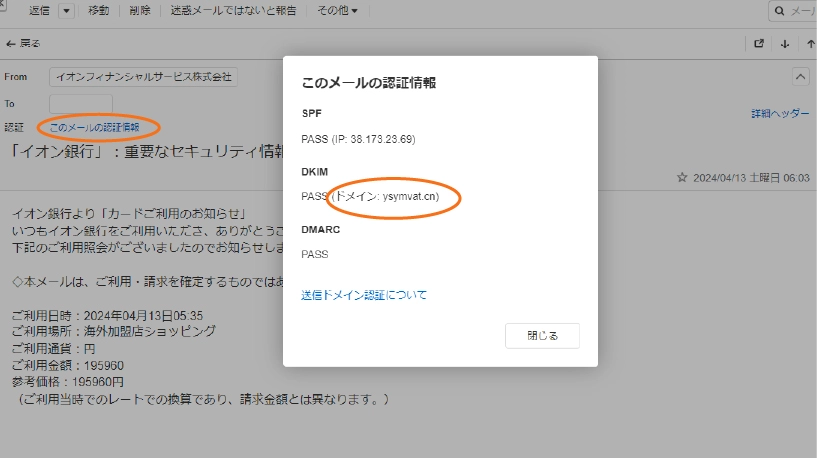Collapse the header with the chevron button
The image size is (817, 459).
click(800, 76)
